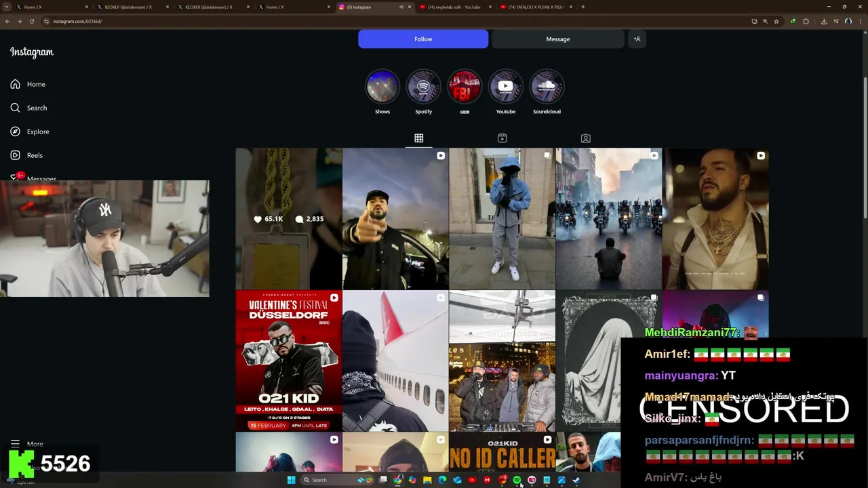Image resolution: width=868 pixels, height=488 pixels.
Task: Switch to the profile Reels tab
Action: 502,138
